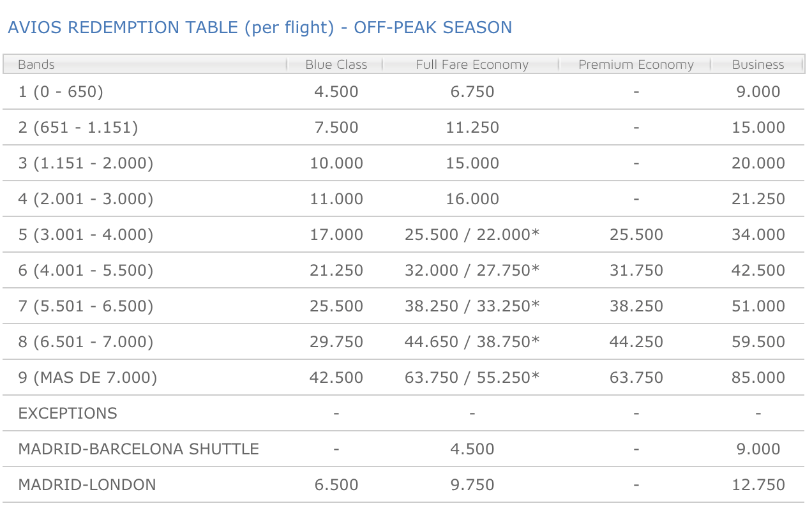Select the 32.000 / 27.750* cell
Screen dimensions: 812x522
[x=472, y=271]
